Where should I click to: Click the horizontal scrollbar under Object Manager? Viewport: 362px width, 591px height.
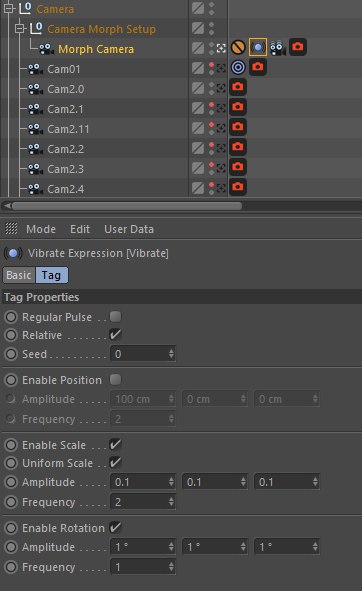tap(127, 206)
